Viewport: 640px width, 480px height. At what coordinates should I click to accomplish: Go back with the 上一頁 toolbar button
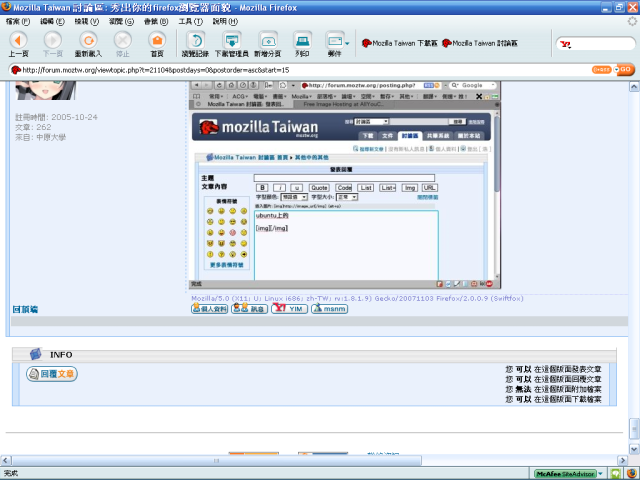coord(18,42)
